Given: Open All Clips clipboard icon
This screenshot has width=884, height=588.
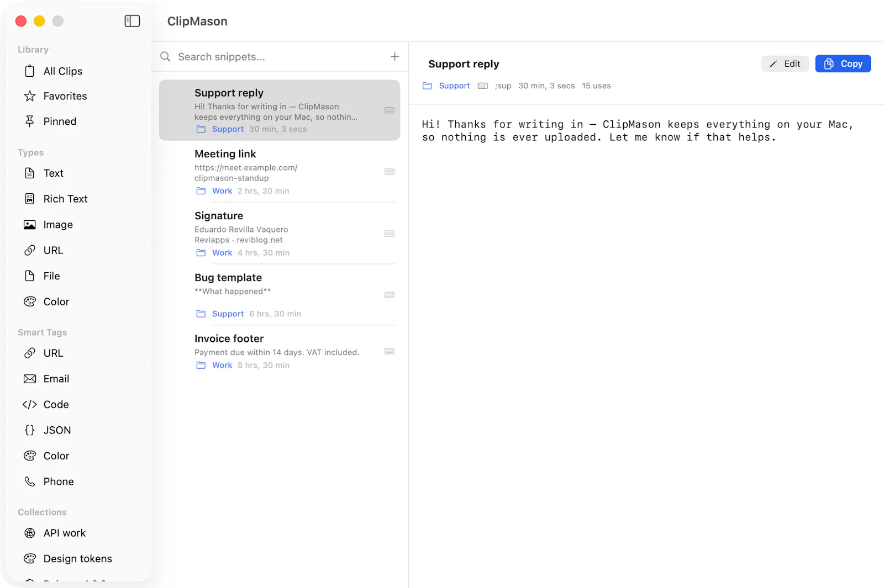Looking at the screenshot, I should 30,71.
